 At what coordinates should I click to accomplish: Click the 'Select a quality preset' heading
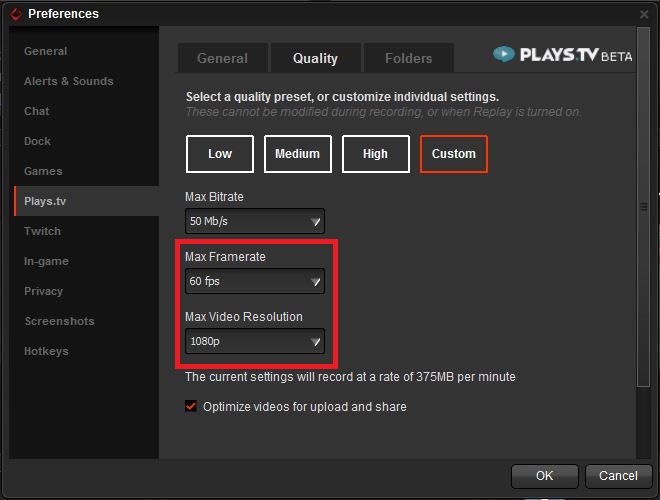(342, 97)
